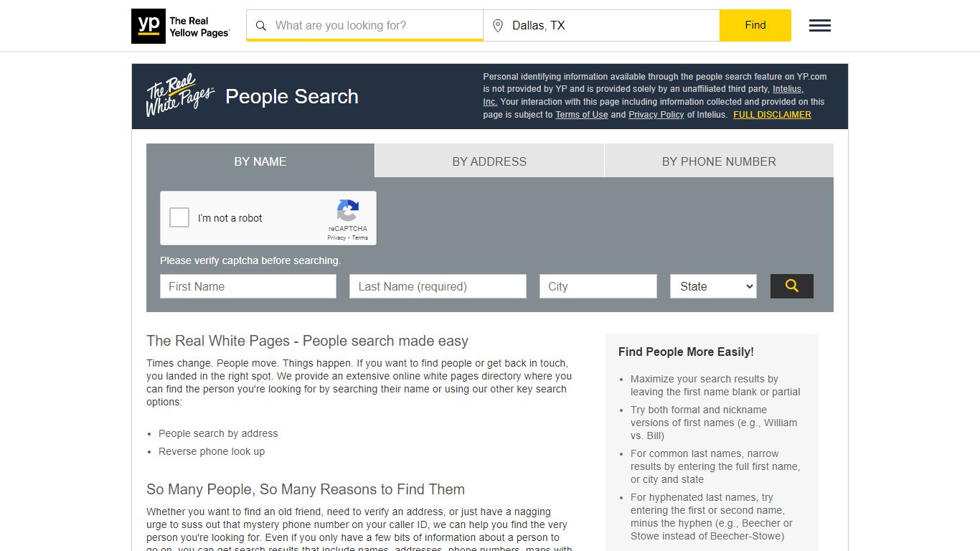Click the magnifying glass in the search bar
The width and height of the screenshot is (980, 551).
[261, 25]
